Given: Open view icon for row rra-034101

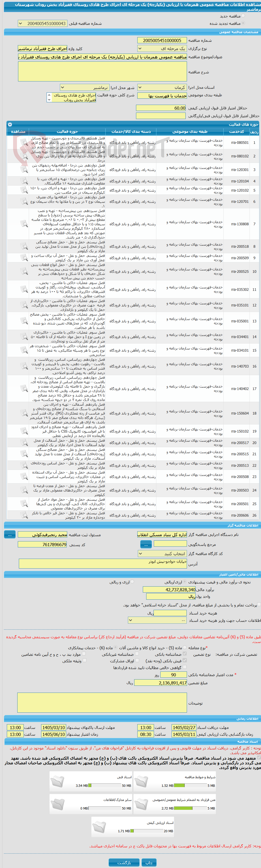Looking at the screenshot, I should 24,350.
